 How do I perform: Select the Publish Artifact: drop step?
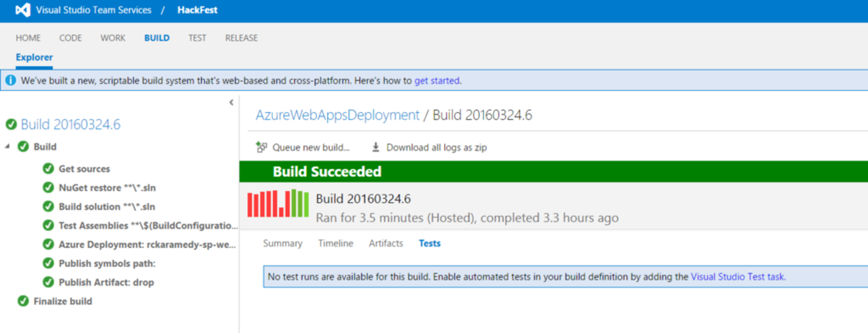106,282
